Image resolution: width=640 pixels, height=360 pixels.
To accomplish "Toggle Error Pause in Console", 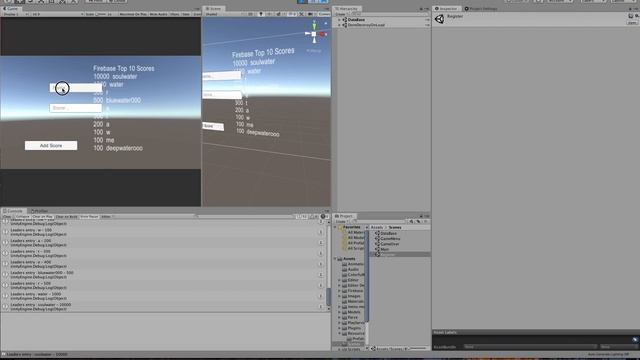I will [x=89, y=217].
